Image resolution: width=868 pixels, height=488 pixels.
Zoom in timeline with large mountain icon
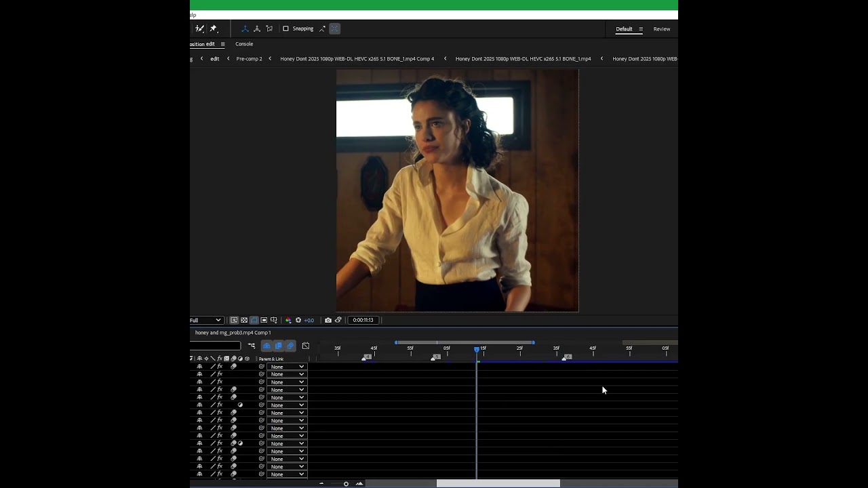pyautogui.click(x=359, y=484)
